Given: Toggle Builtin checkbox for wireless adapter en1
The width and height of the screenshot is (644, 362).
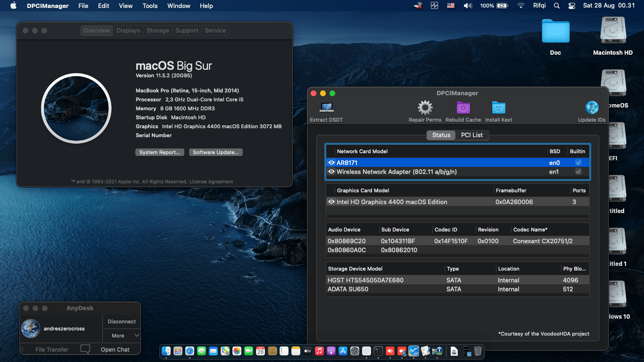Looking at the screenshot, I should click(x=578, y=172).
